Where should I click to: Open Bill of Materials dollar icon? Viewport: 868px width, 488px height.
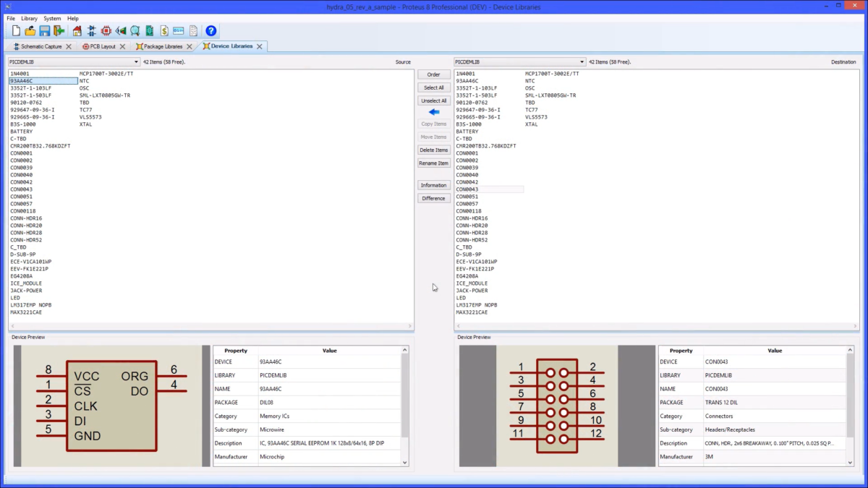[164, 31]
